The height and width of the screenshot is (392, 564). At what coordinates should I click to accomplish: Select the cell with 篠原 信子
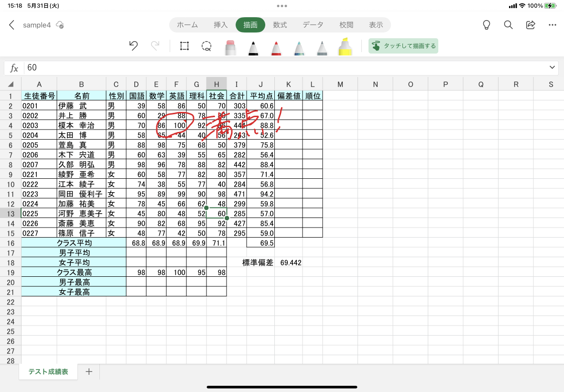click(82, 233)
